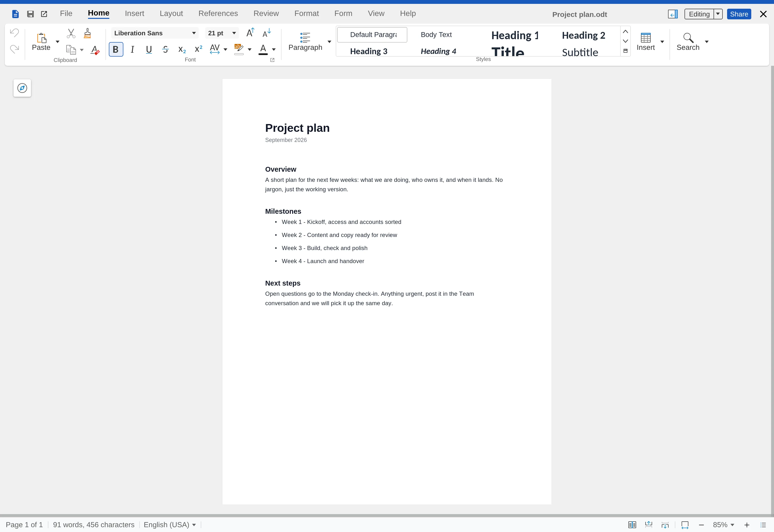Click the Copy icon
Image resolution: width=774 pixels, height=532 pixels.
pyautogui.click(x=71, y=50)
